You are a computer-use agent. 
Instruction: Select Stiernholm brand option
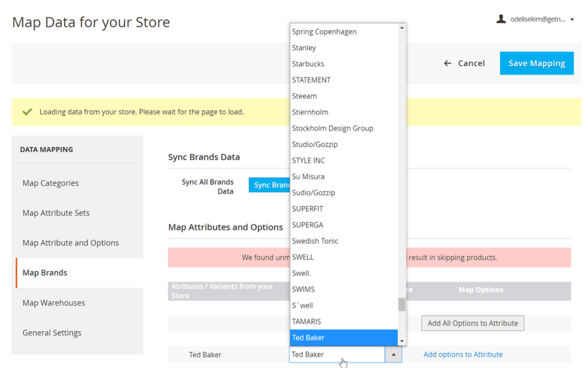(x=344, y=112)
